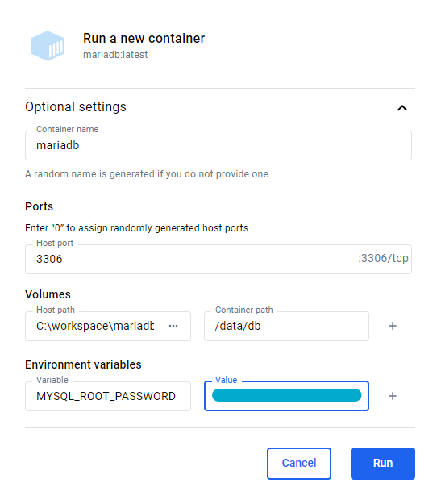The image size is (441, 504).
Task: Click the :3306/tcp port suffix label
Action: tap(383, 258)
